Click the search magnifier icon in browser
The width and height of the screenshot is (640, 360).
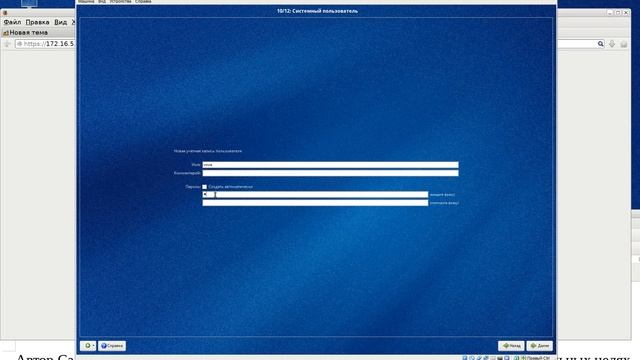tap(600, 44)
